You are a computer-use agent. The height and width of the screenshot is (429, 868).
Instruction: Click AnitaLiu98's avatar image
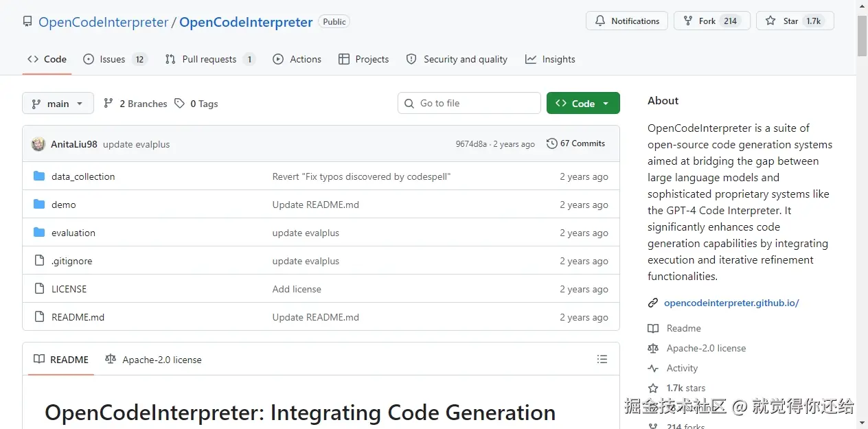click(x=38, y=144)
